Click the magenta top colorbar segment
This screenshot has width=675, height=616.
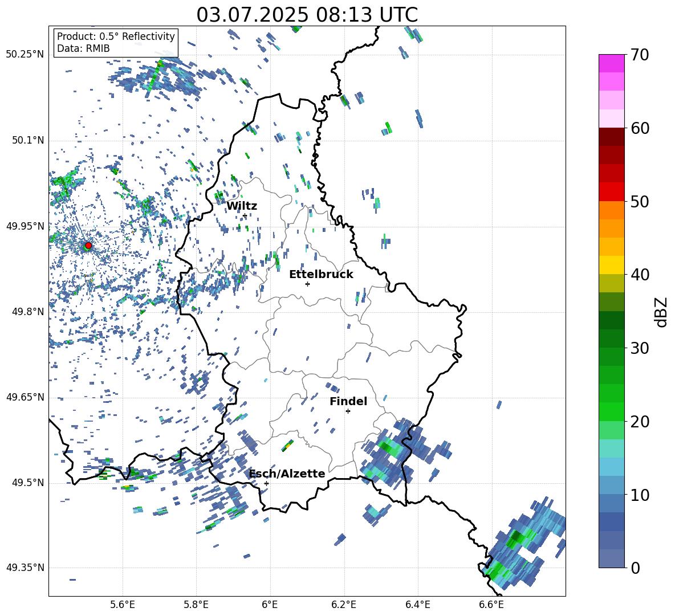point(611,63)
